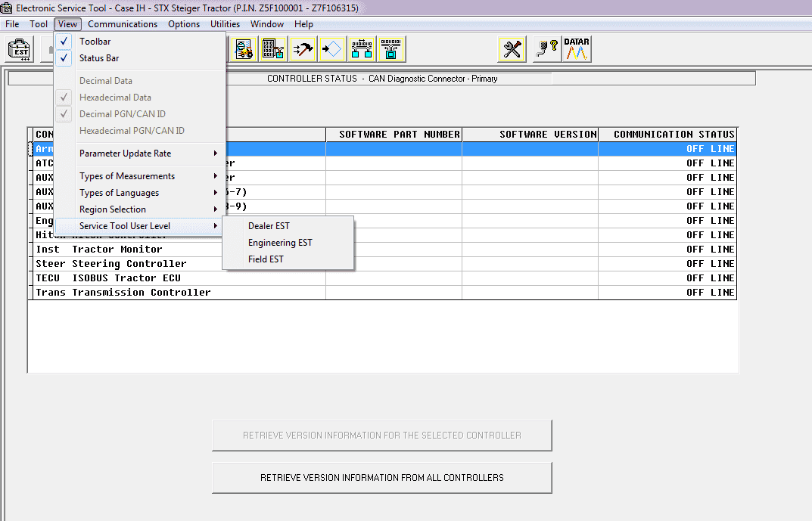This screenshot has height=521, width=812.
Task: Toggle Decimal PGN/CAN ID option
Action: 140,114
